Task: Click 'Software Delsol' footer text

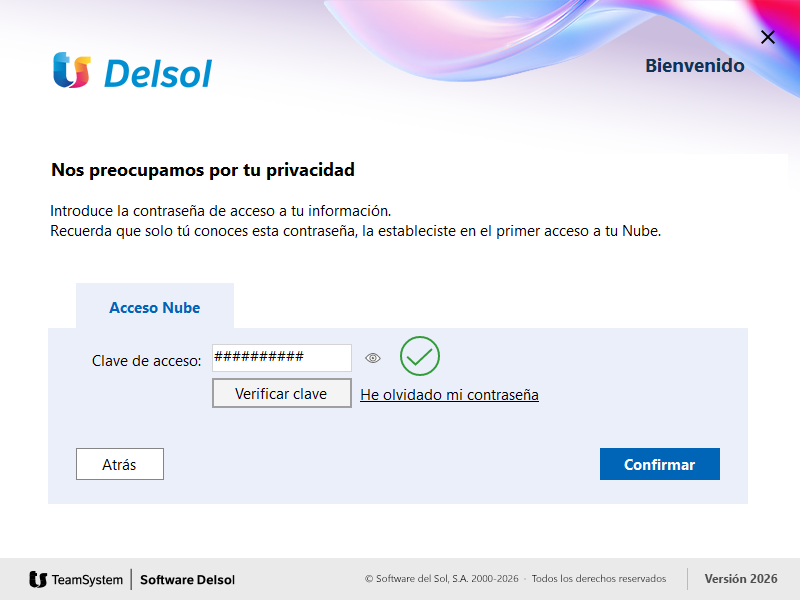Action: click(x=187, y=580)
